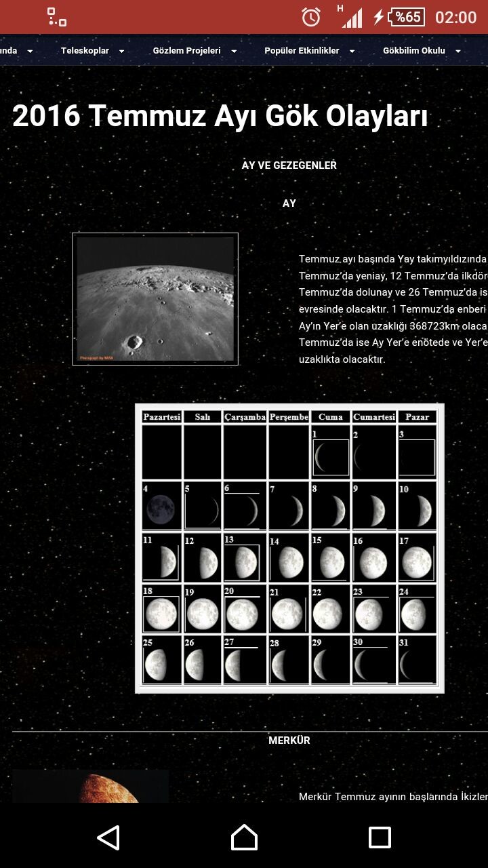Screen dimensions: 488x868
Task: Expand the Gözlem Projeleri dropdown arrow
Action: click(234, 52)
